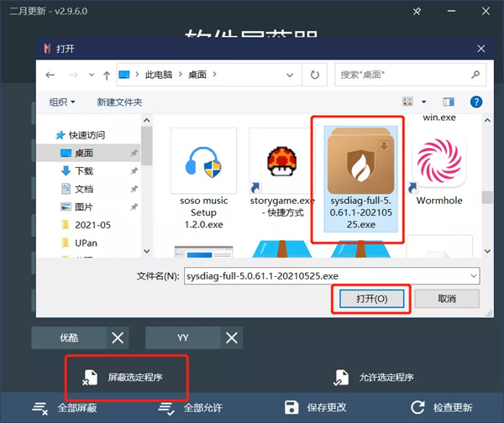504x423 pixels.
Task: Click 检查更新 refresh icon
Action: point(417,407)
